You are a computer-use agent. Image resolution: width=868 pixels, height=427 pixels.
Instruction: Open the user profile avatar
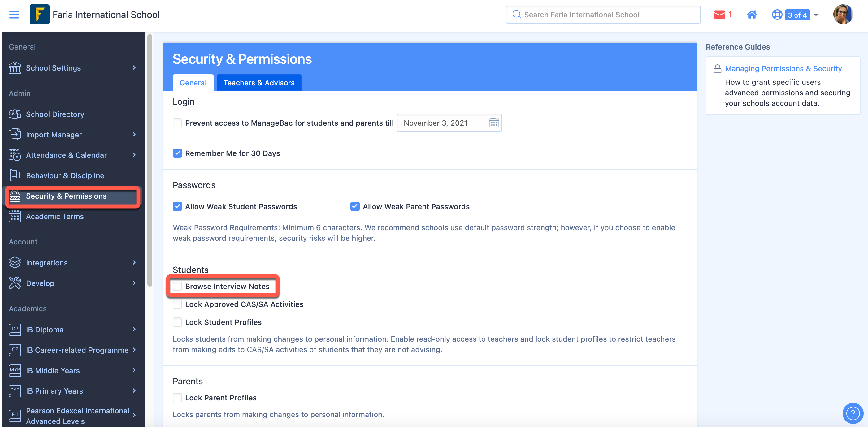coord(843,15)
